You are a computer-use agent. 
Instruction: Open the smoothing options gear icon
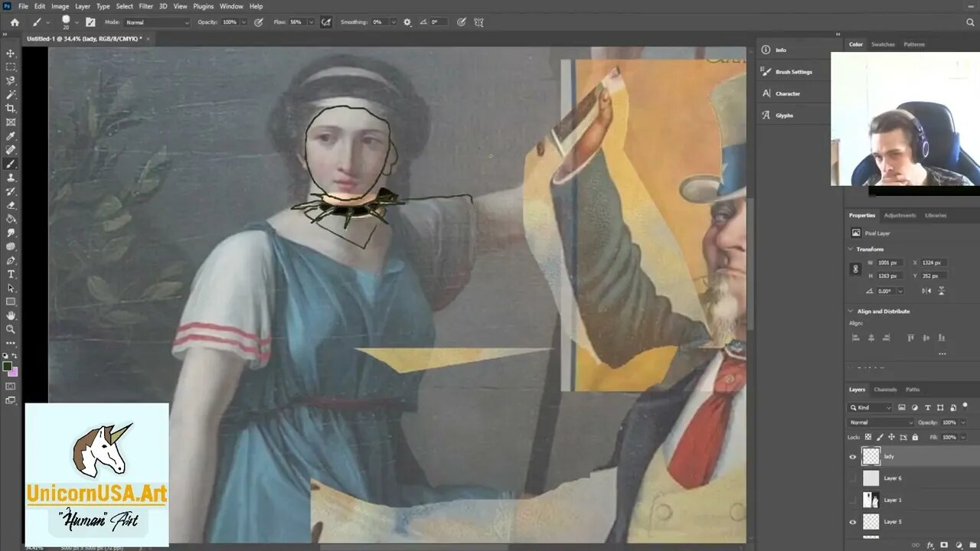[407, 22]
